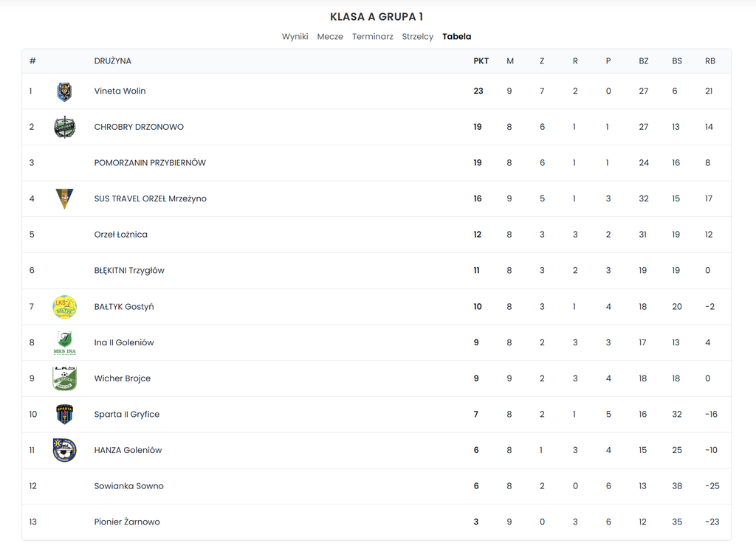The width and height of the screenshot is (756, 557).
Task: Click the Chrobry Drzonowo club crest
Action: pos(64,127)
